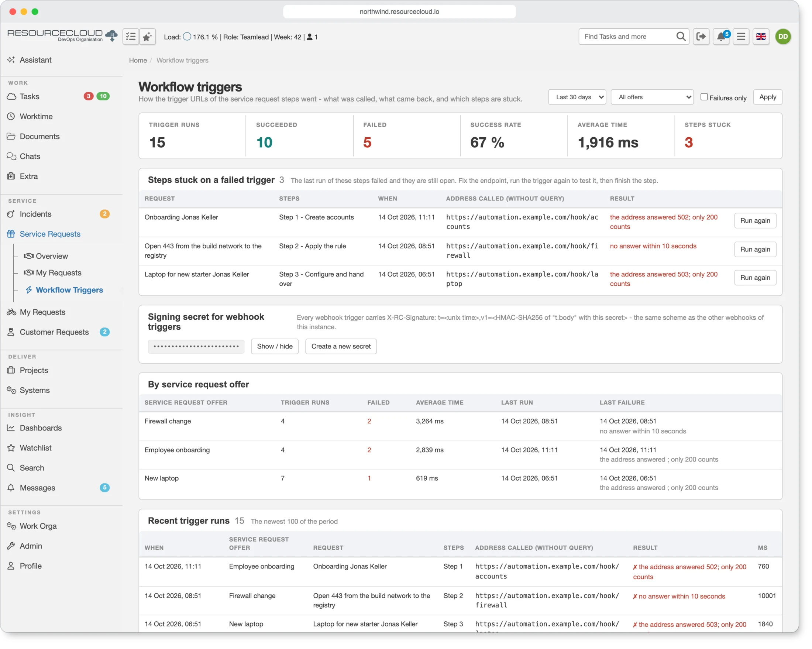Open Assistant in the sidebar

click(35, 60)
